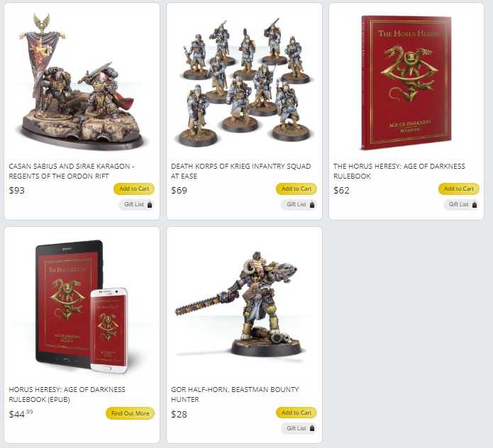This screenshot has width=493, height=448.
Task: Click gift tag icon for Death Korps squad
Action: tap(312, 205)
